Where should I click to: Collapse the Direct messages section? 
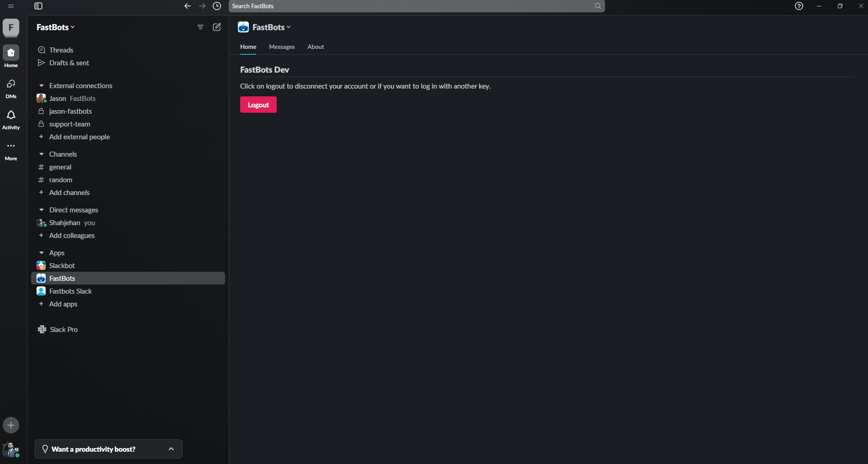click(x=42, y=210)
